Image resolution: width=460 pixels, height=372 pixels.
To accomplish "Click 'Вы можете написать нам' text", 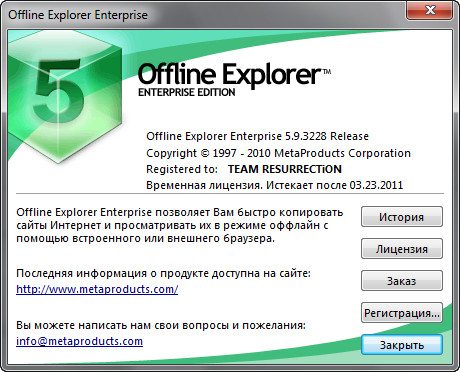I will point(161,325).
